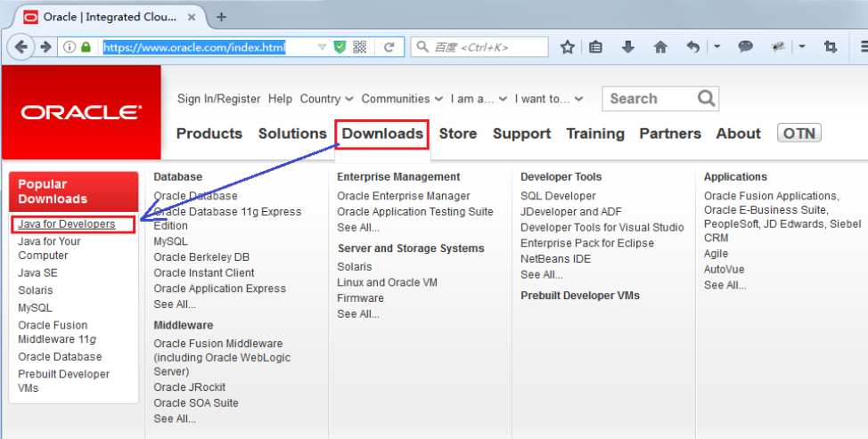Click the QR code icon in the address bar
Screen dimensions: 868x439
click(360, 47)
